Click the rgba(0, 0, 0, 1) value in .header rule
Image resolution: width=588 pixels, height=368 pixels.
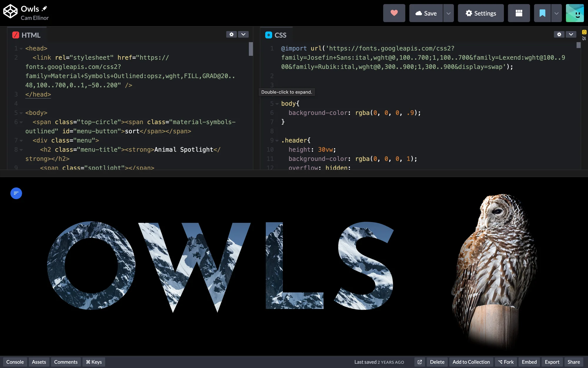tap(384, 159)
